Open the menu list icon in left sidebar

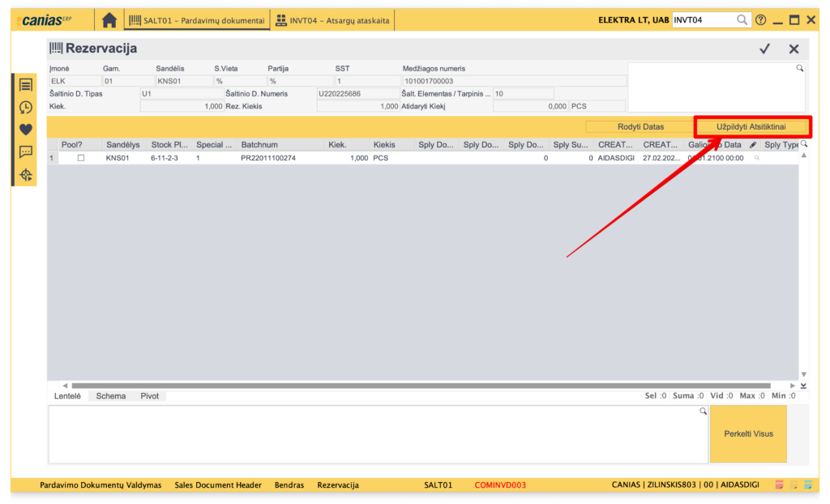[x=26, y=85]
